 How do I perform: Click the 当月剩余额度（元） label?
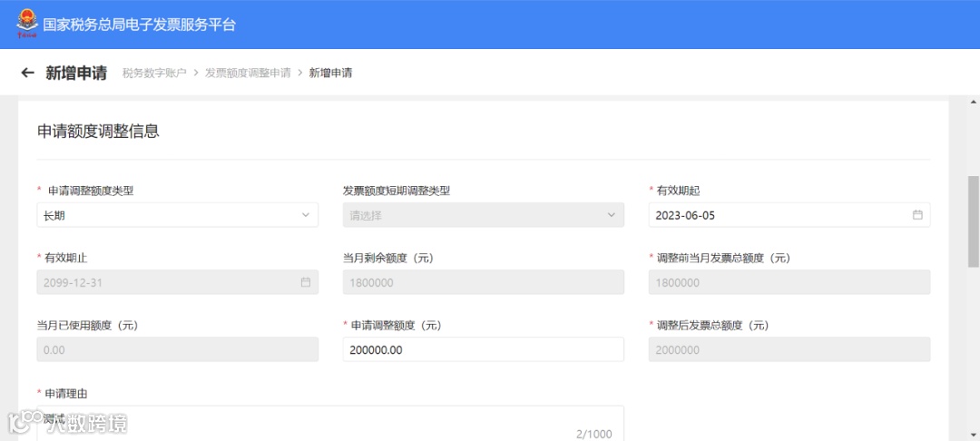click(388, 258)
